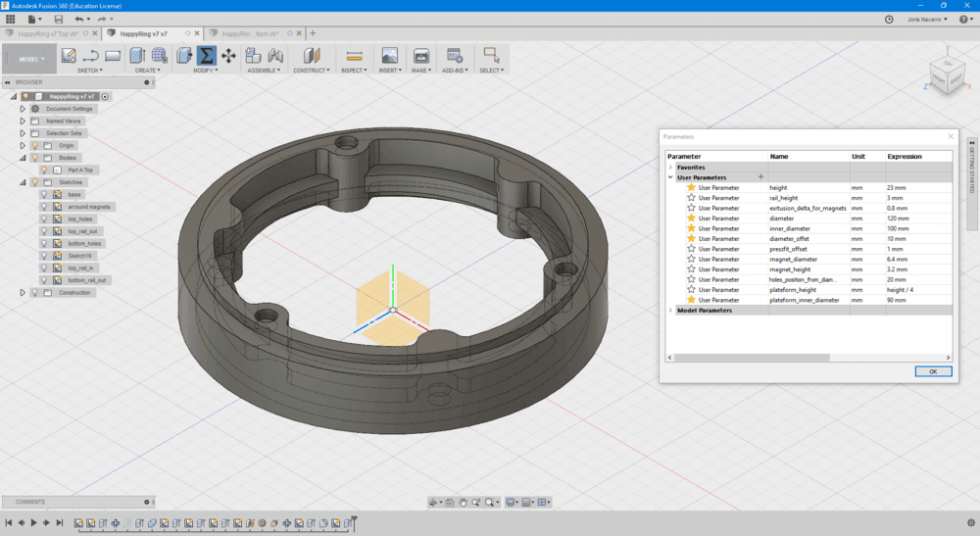
Task: Toggle favorite star for height parameter
Action: point(691,187)
